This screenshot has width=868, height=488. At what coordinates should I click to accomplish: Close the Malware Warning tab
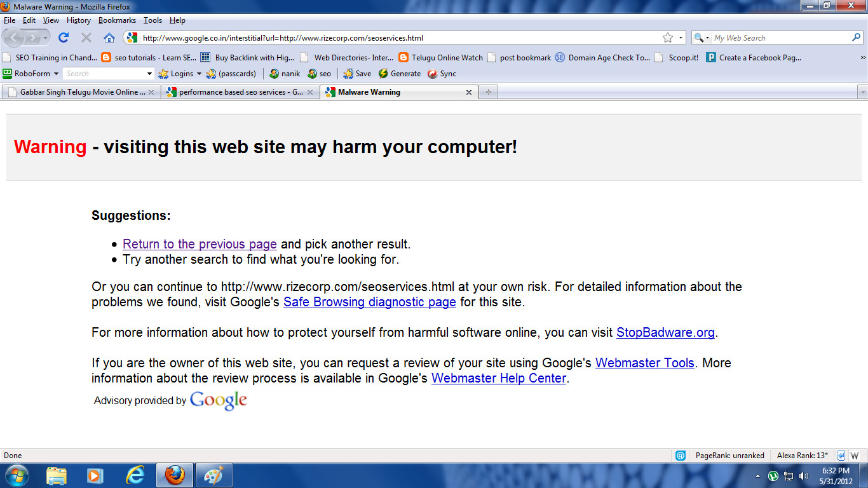469,92
